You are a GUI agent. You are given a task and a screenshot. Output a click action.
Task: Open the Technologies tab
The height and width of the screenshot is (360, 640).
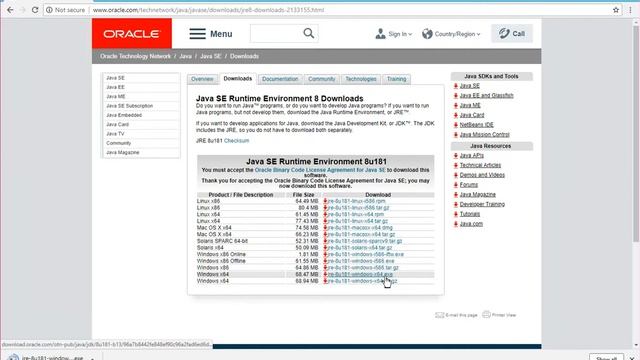361,79
